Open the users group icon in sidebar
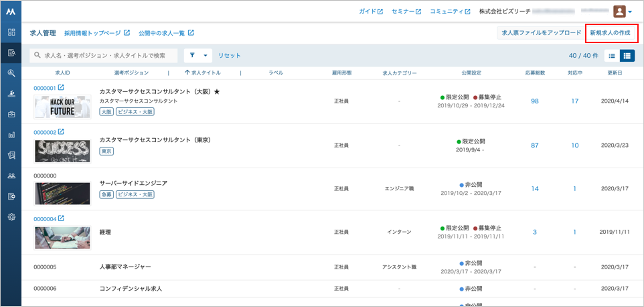644x307 pixels. [x=11, y=176]
